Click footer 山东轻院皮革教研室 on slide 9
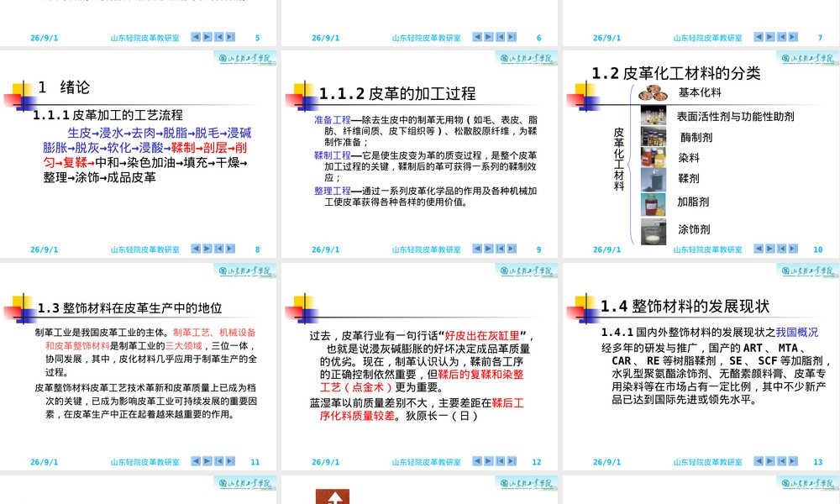840x504 pixels. (426, 249)
